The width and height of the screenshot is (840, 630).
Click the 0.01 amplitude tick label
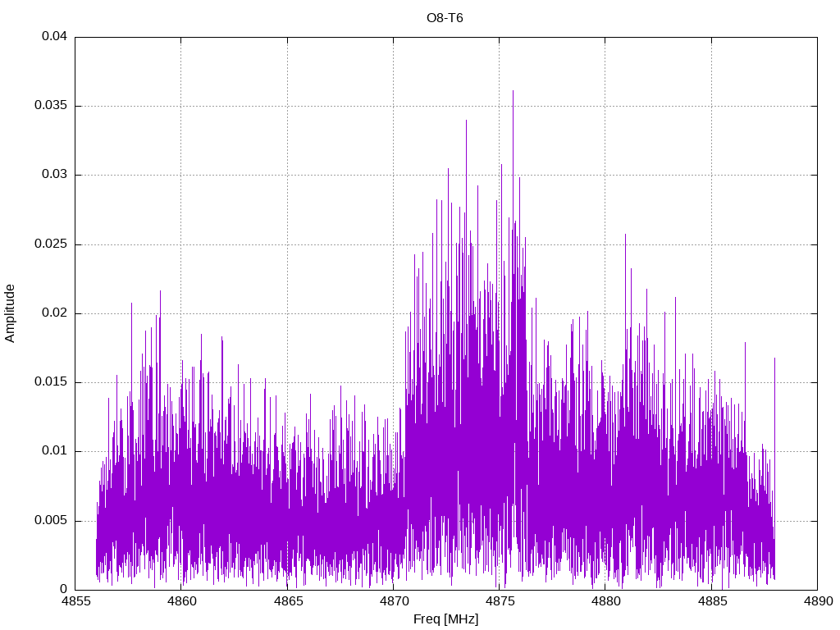(x=55, y=451)
